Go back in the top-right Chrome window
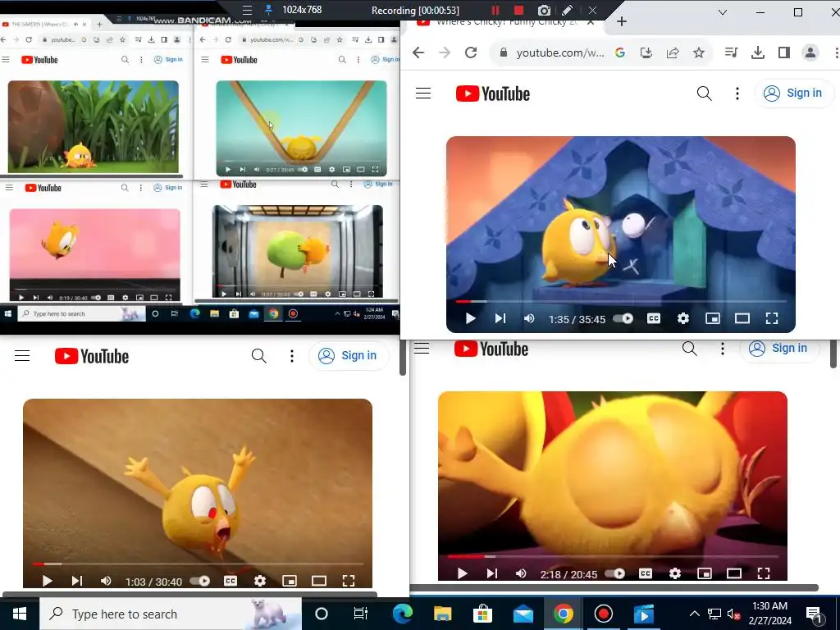Screen dimensions: 840x630 tap(418, 52)
